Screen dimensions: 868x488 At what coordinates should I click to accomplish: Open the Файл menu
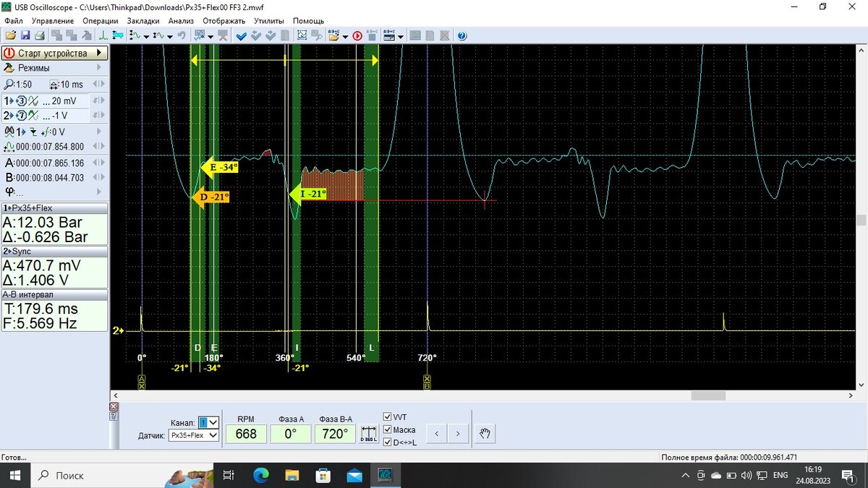point(13,21)
